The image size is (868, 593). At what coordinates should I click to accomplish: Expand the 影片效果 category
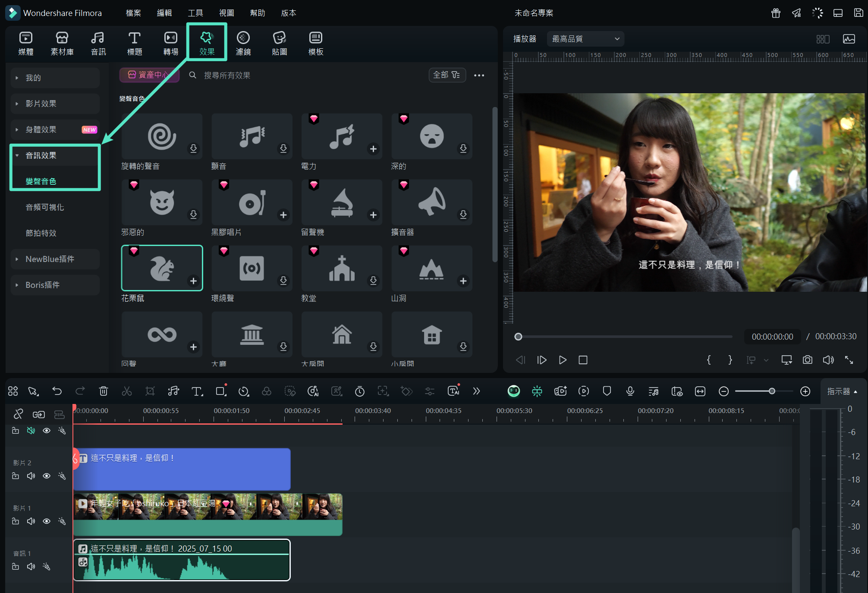pyautogui.click(x=55, y=104)
